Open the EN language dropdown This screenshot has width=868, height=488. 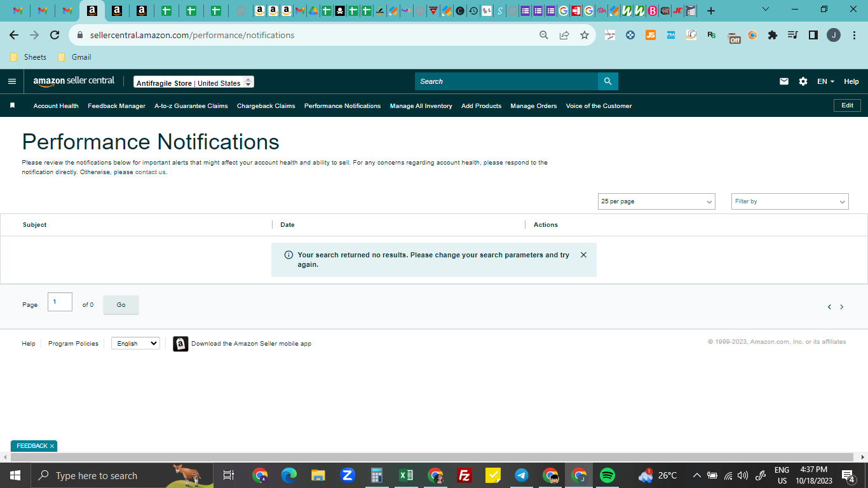[x=825, y=81]
